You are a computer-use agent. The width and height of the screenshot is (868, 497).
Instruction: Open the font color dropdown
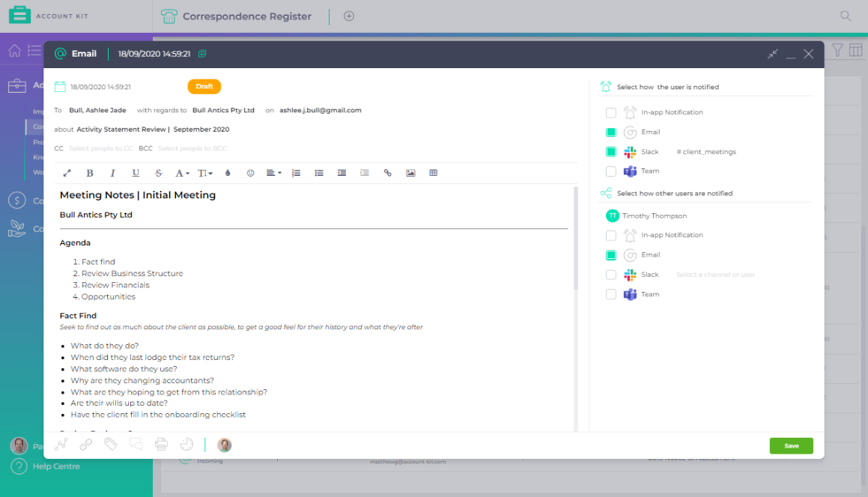coord(182,172)
